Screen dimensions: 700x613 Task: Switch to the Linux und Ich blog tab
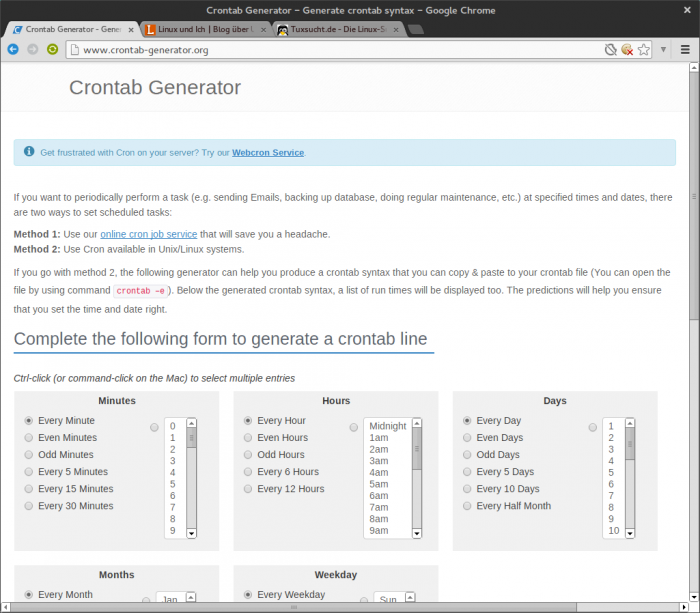coord(203,30)
